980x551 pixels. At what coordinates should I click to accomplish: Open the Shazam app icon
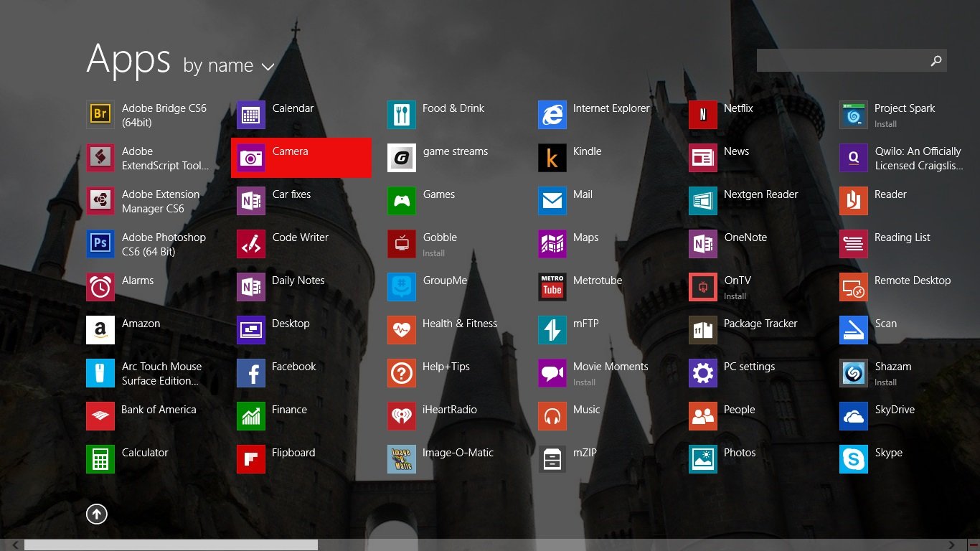pyautogui.click(x=854, y=373)
